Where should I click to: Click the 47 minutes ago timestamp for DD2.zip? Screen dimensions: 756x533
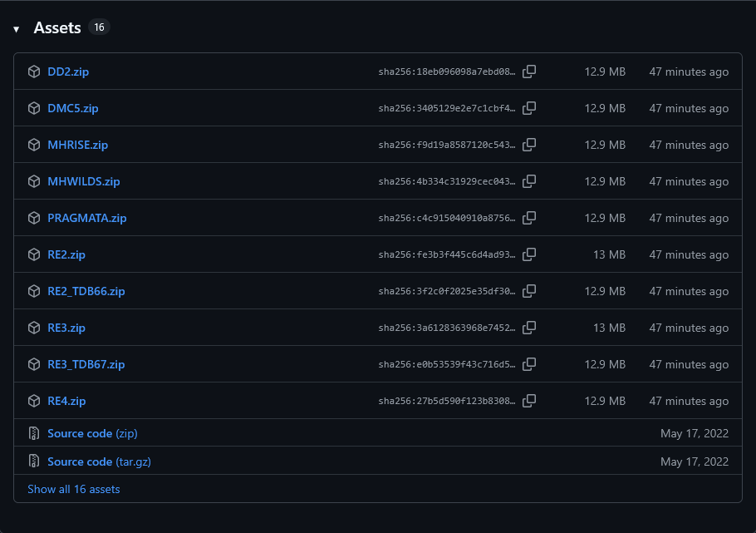point(689,72)
